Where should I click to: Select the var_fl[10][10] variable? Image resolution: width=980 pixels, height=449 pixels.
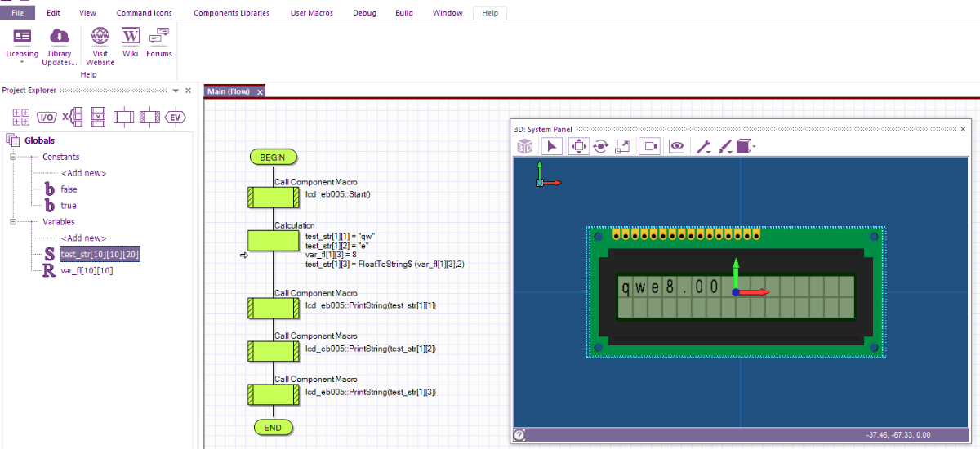pos(87,271)
